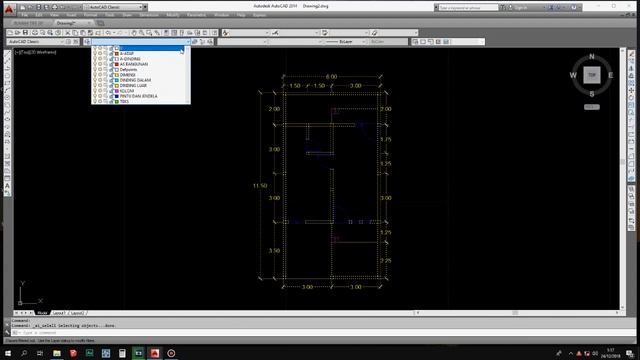
Task: Select the Circle tool in Draw toolbar
Action: pos(7,98)
